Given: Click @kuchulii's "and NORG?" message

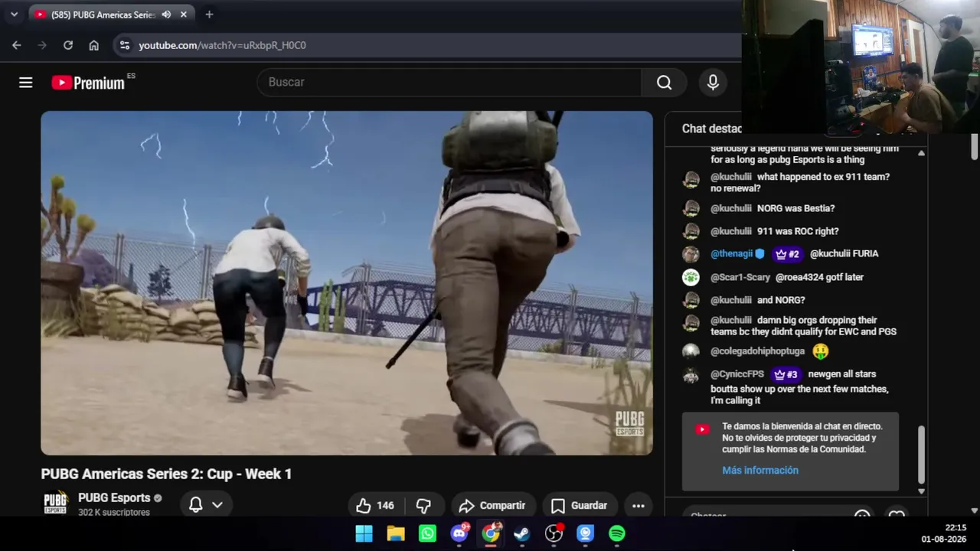Looking at the screenshot, I should point(781,300).
